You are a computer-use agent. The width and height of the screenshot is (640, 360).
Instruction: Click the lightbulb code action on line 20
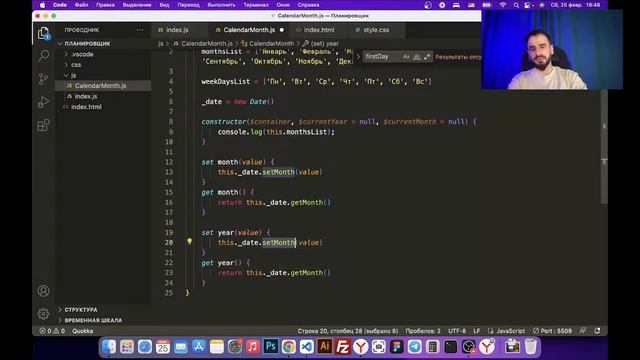pyautogui.click(x=189, y=242)
